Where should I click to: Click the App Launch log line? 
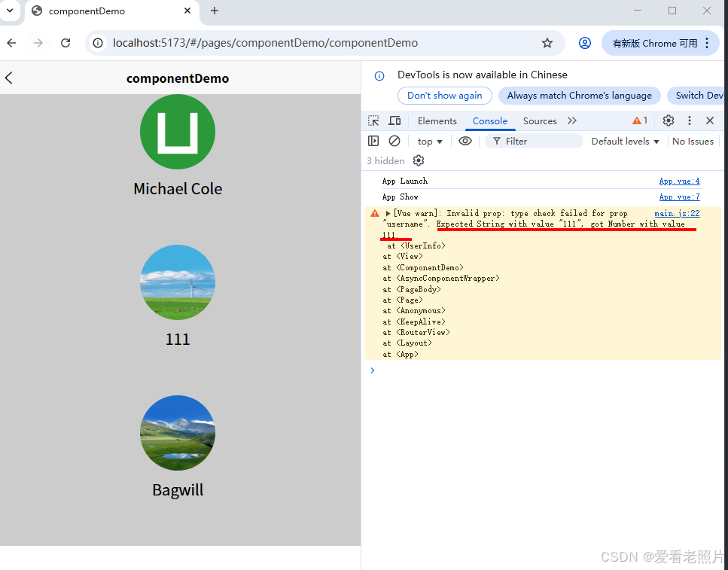point(405,181)
